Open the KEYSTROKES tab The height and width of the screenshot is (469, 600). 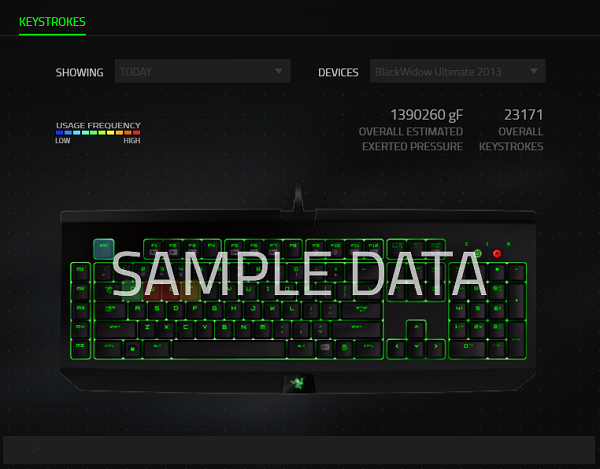(x=52, y=22)
